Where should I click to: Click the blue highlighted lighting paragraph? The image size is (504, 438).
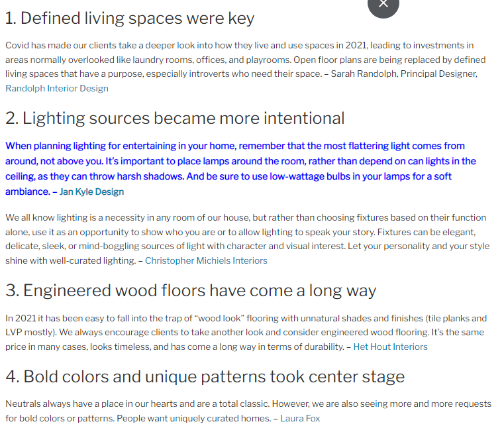coord(240,169)
